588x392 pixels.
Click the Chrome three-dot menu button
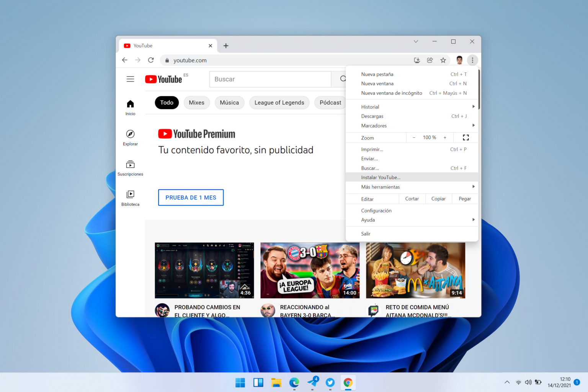(x=472, y=60)
